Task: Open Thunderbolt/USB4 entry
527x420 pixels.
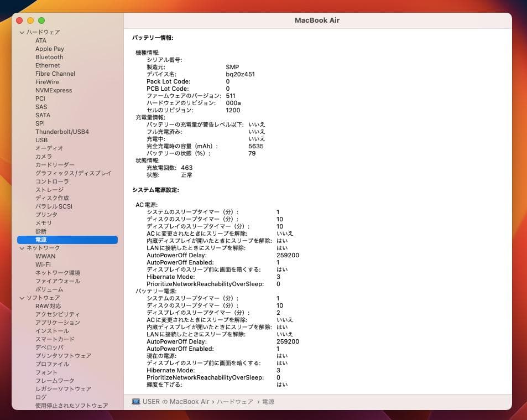Action: [62, 132]
